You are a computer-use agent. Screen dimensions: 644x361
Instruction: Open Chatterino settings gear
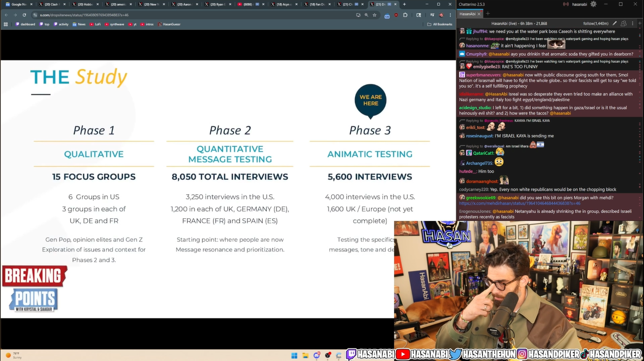593,4
